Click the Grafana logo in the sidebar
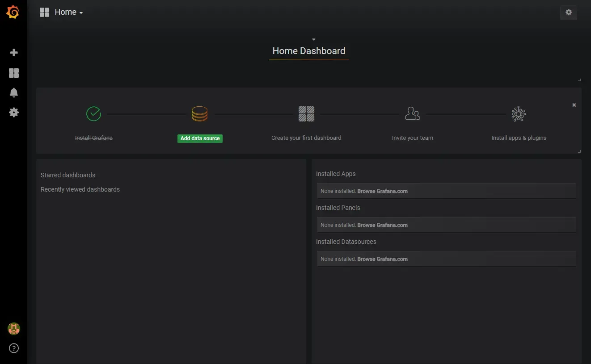Screen dimensions: 591x364 click(x=13, y=13)
